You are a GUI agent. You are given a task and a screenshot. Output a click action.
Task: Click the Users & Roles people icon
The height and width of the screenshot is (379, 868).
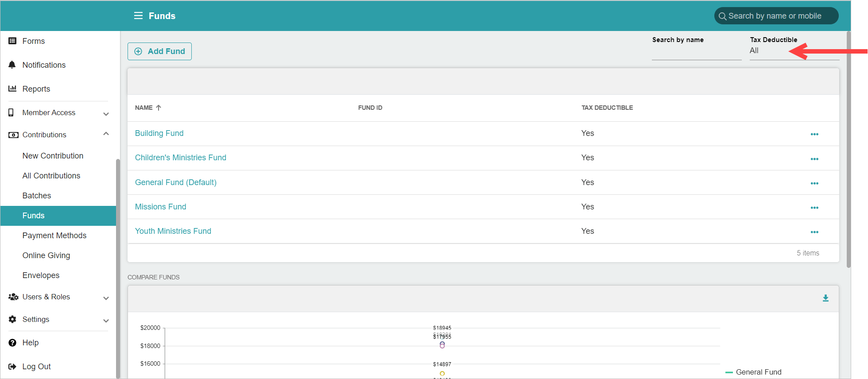13,297
